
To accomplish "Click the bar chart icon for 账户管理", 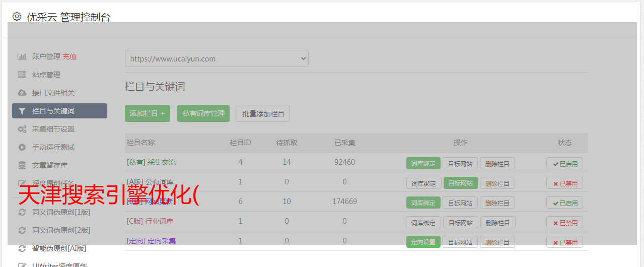I will (22, 56).
